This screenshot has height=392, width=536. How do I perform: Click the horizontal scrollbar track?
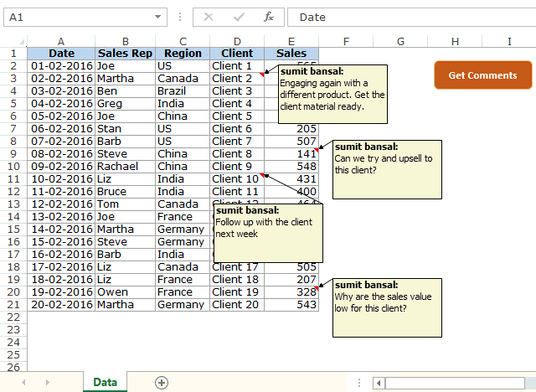pos(455,383)
